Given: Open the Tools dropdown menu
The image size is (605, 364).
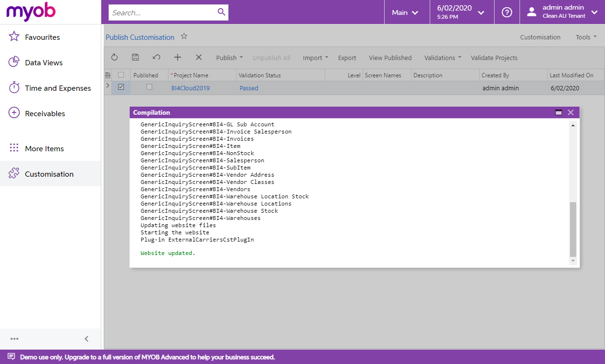Looking at the screenshot, I should 586,37.
